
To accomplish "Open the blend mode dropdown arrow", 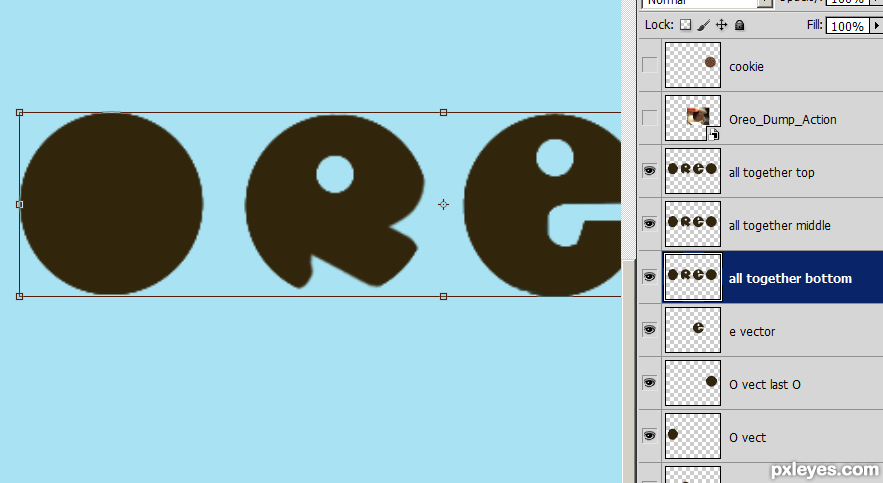I will point(765,3).
